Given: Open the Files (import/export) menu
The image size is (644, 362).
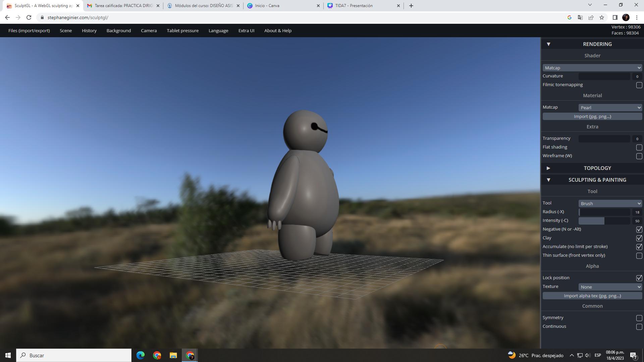Looking at the screenshot, I should coord(29,31).
